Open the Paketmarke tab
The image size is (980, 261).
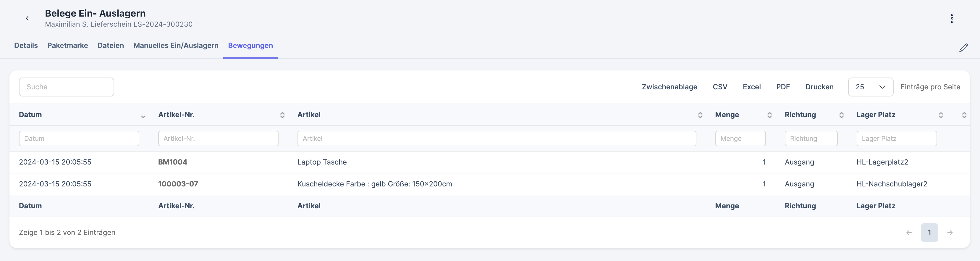(x=67, y=46)
